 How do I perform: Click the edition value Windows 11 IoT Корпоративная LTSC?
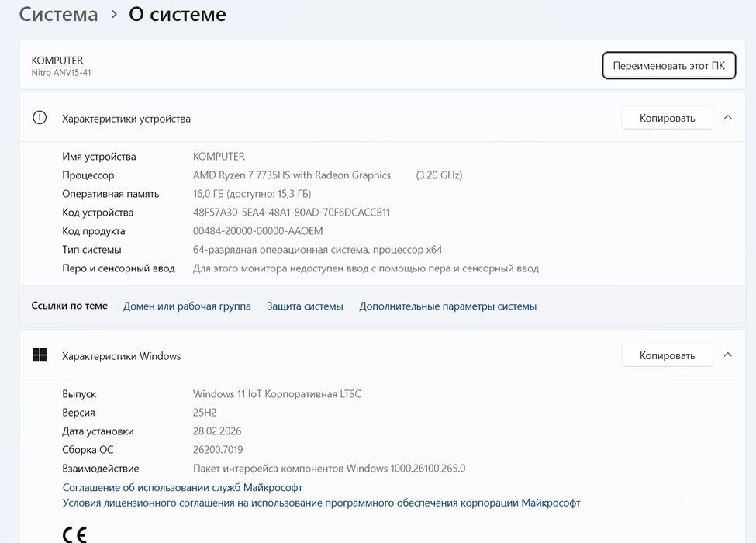point(277,394)
